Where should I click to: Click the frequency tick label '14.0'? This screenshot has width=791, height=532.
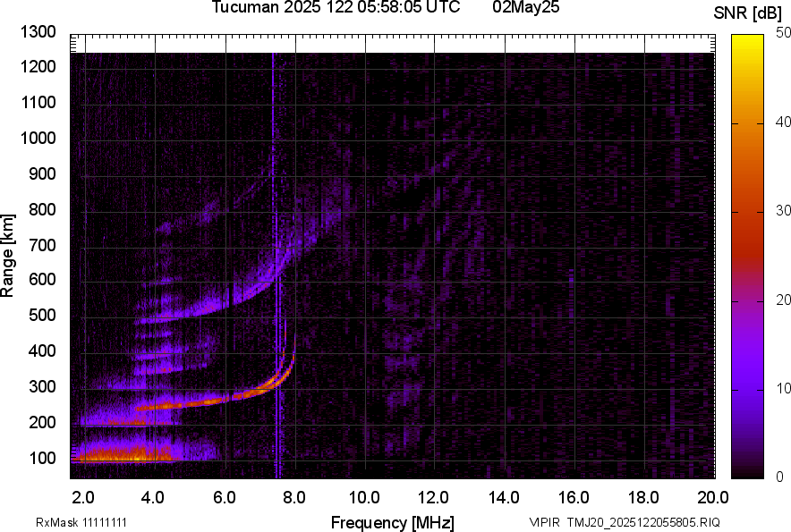tap(504, 498)
